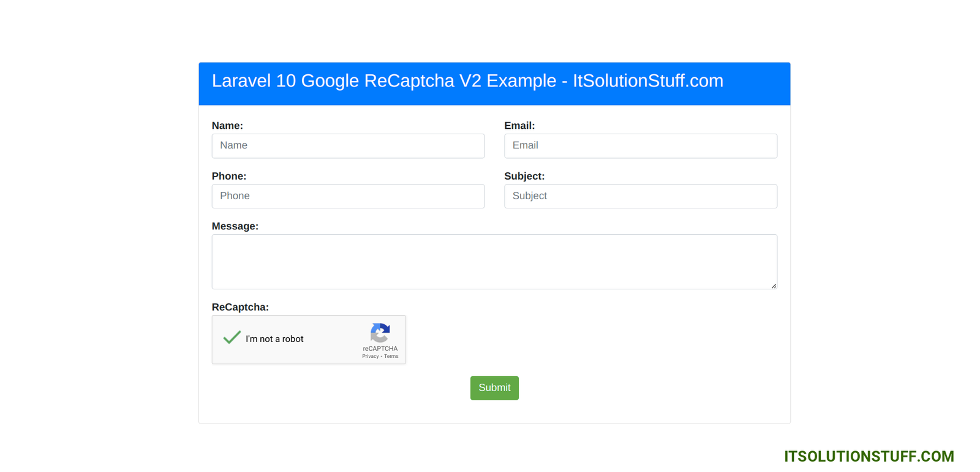
Task: Click the Message box resize handle
Action: tap(774, 286)
